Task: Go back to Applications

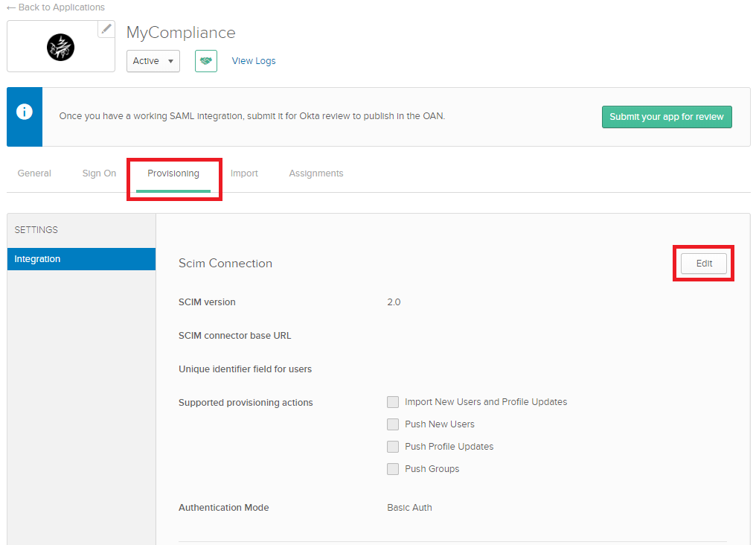Action: click(x=56, y=7)
